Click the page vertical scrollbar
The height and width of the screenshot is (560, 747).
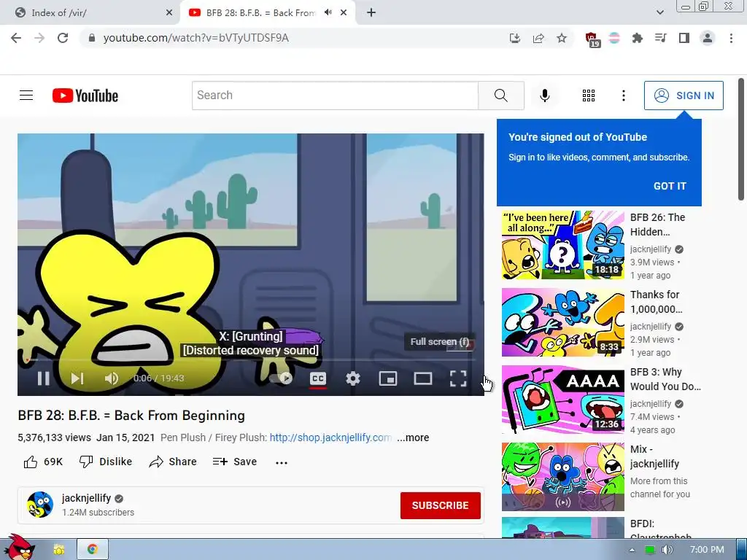click(741, 139)
